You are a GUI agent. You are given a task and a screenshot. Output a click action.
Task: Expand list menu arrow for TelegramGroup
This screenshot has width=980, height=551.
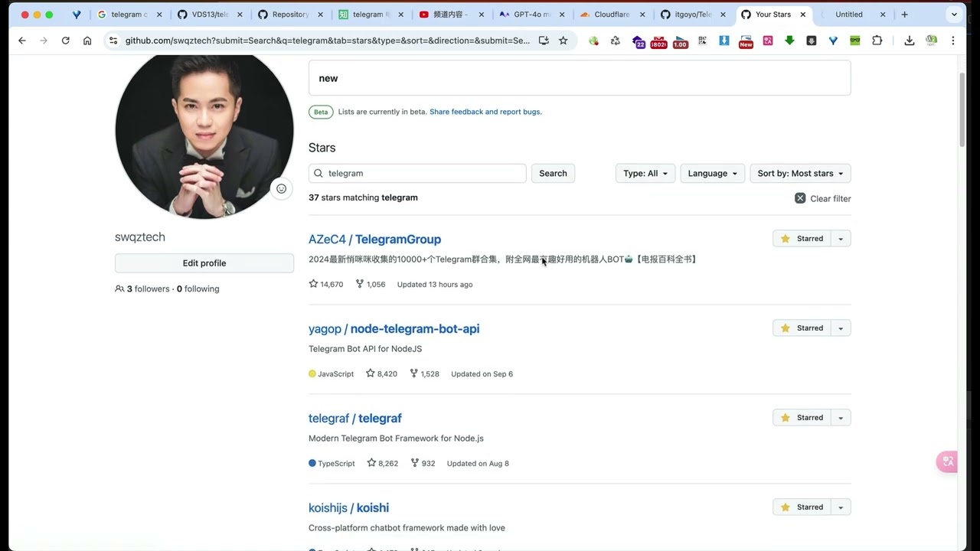pyautogui.click(x=841, y=239)
